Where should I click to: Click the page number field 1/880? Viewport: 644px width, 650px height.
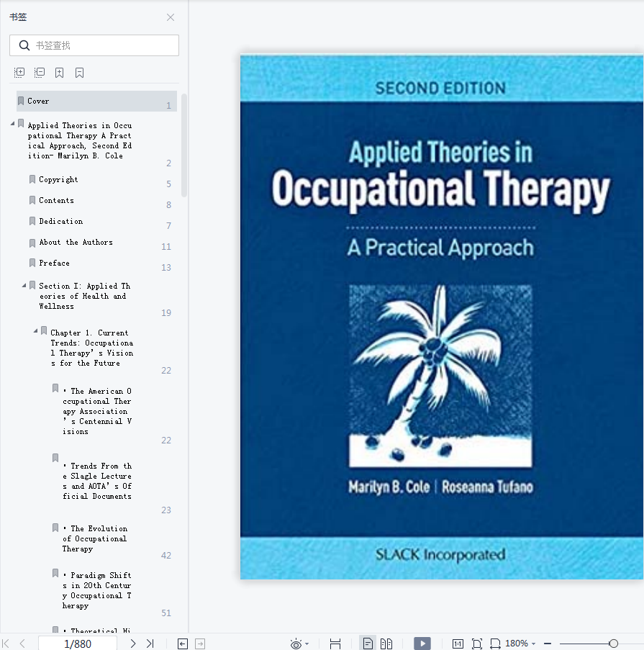[x=78, y=644]
